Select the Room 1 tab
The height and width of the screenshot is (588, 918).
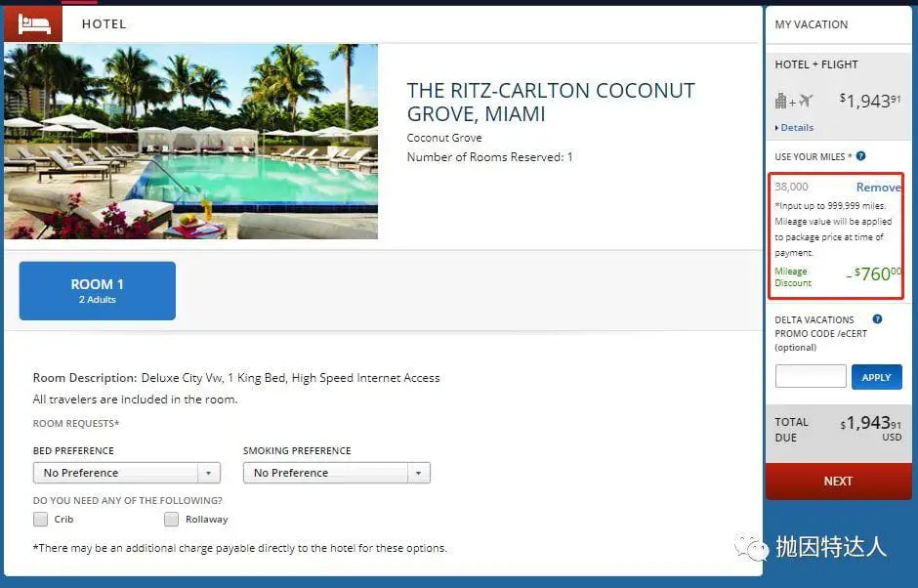pyautogui.click(x=98, y=290)
